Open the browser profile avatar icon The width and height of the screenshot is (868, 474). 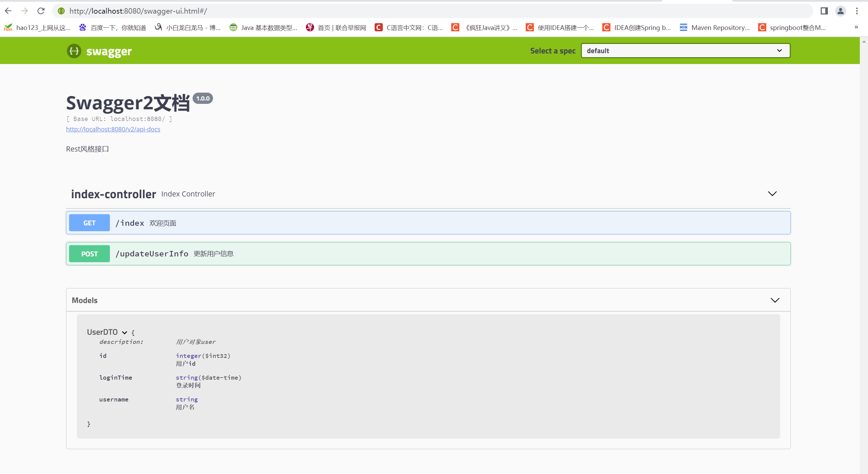840,11
